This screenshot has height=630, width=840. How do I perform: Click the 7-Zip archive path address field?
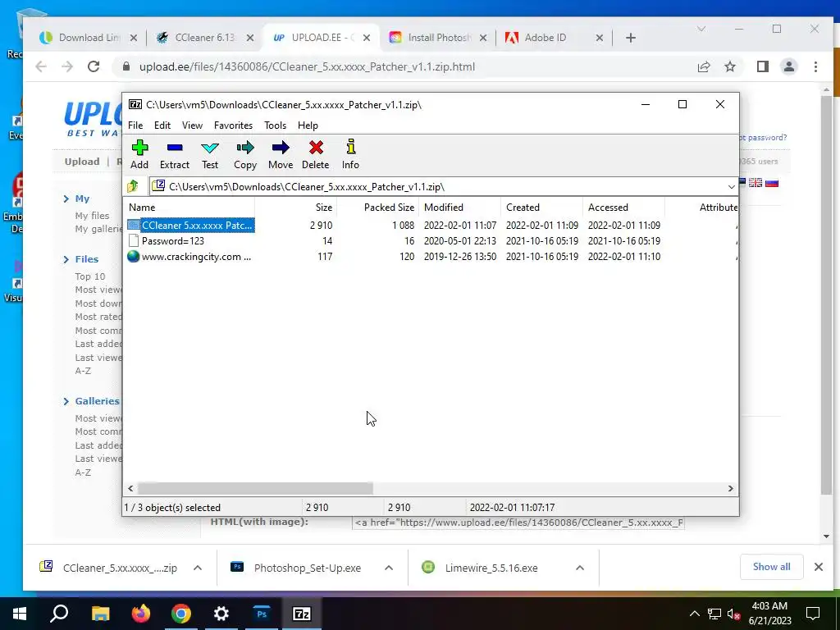(436, 187)
